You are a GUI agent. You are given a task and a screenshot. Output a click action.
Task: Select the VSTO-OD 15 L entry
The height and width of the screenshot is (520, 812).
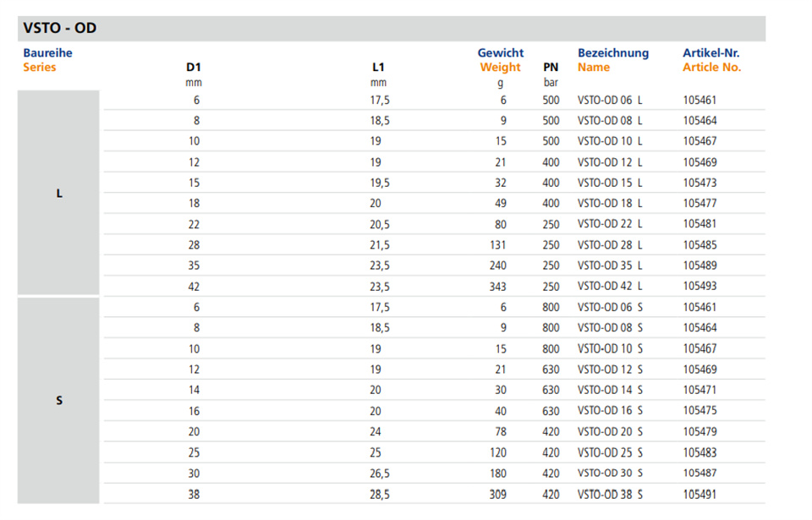610,183
